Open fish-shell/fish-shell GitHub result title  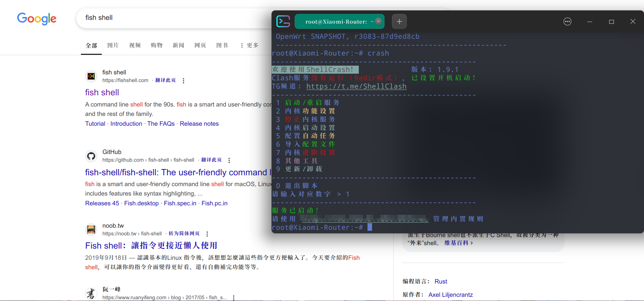click(178, 172)
